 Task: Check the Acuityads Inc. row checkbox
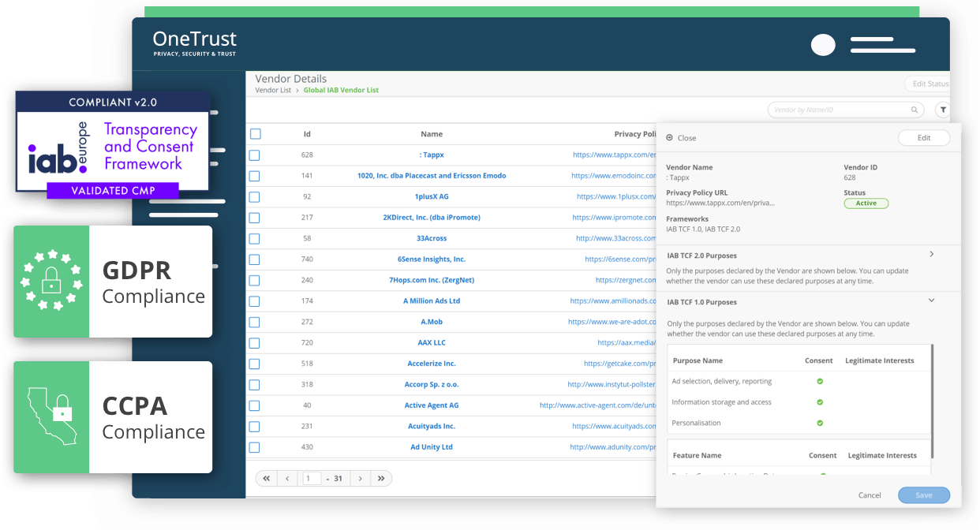pyautogui.click(x=255, y=427)
